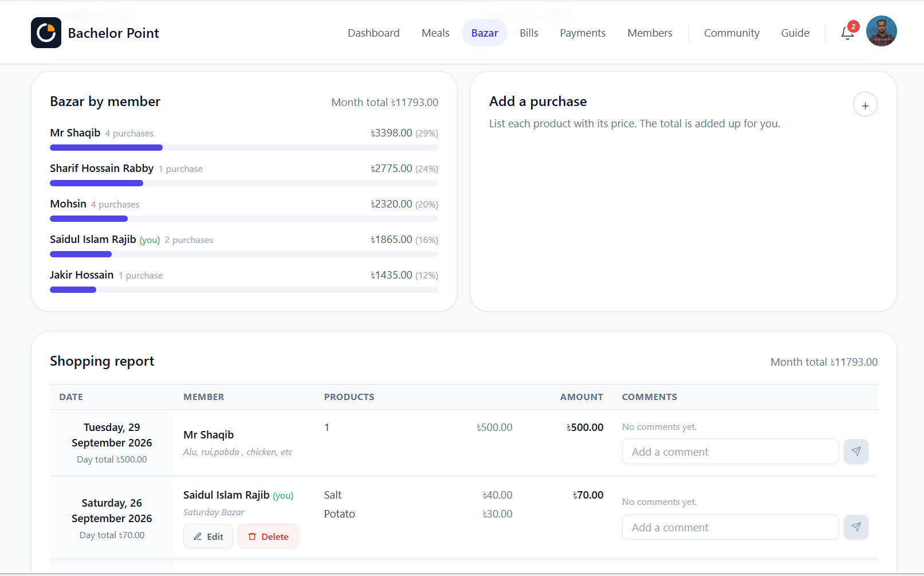
Task: Edit the Saturday Bazar purchase
Action: (x=208, y=536)
